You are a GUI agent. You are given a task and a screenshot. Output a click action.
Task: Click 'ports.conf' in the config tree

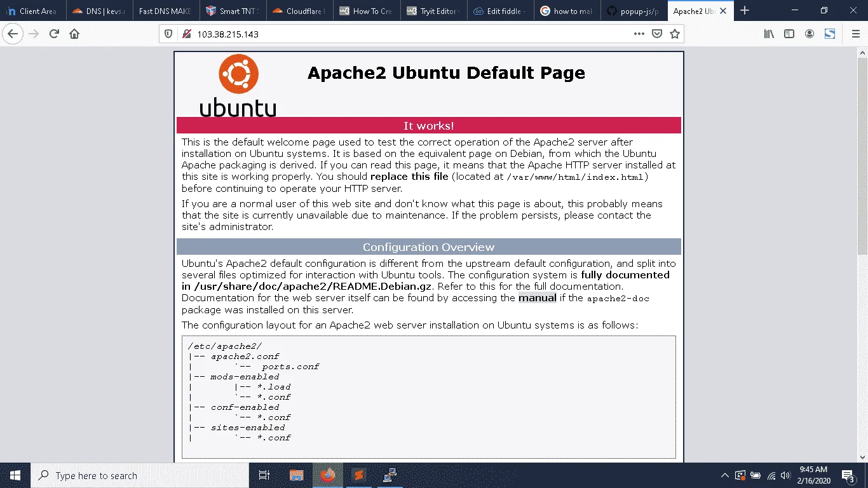tap(290, 367)
